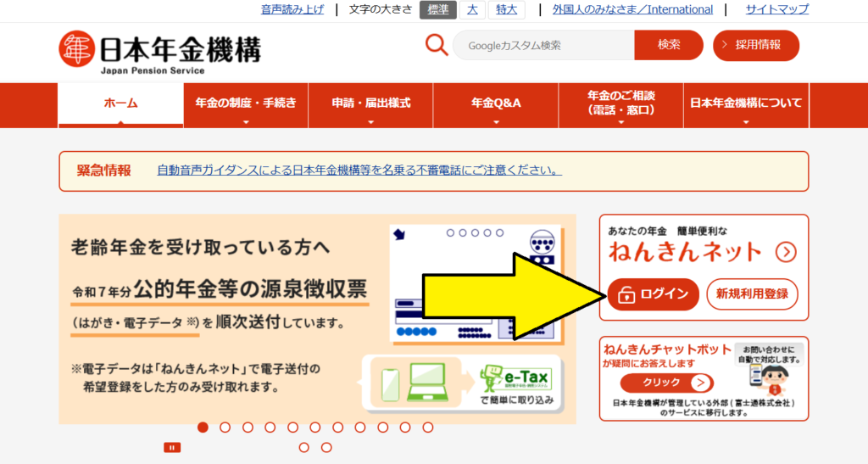The image size is (868, 464).
Task: Open the 外国人のみなさま／International link
Action: pyautogui.click(x=632, y=9)
